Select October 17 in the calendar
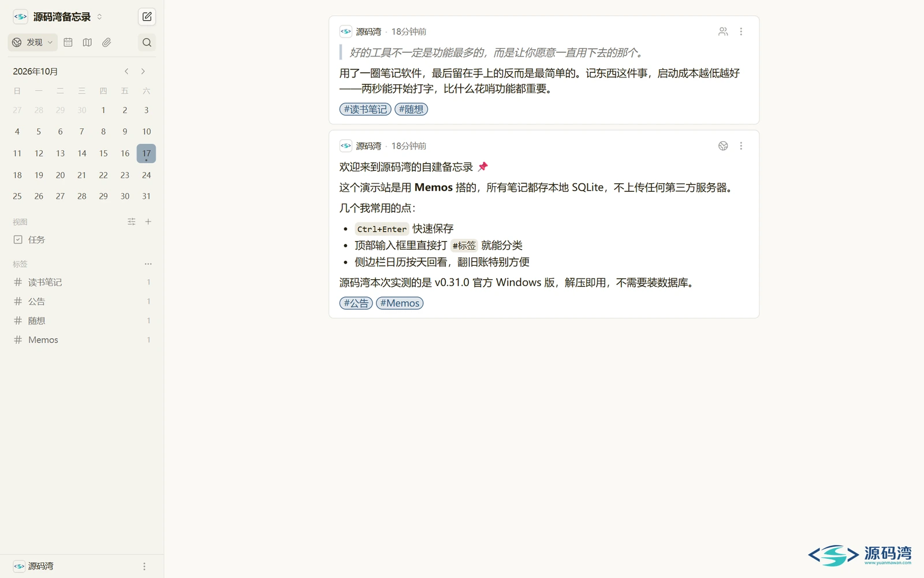 [x=146, y=153]
